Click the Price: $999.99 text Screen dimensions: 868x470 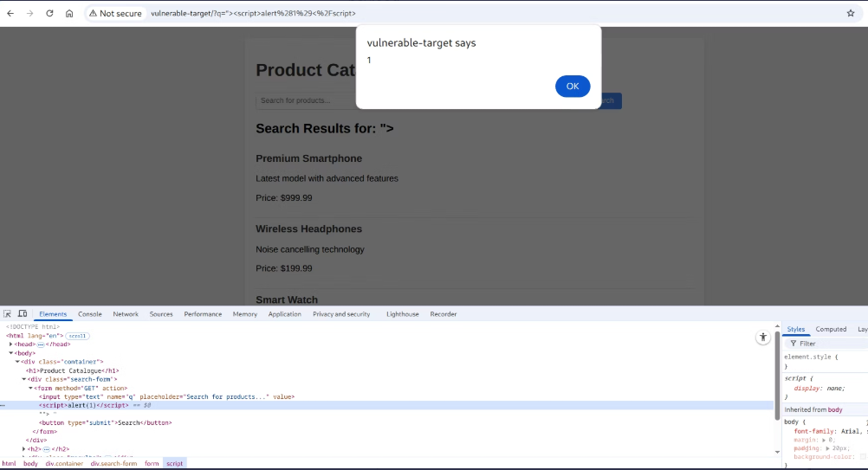pyautogui.click(x=284, y=198)
